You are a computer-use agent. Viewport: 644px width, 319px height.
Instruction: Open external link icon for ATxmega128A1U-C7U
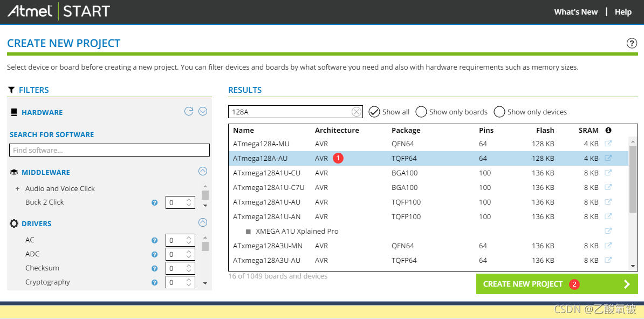point(608,187)
